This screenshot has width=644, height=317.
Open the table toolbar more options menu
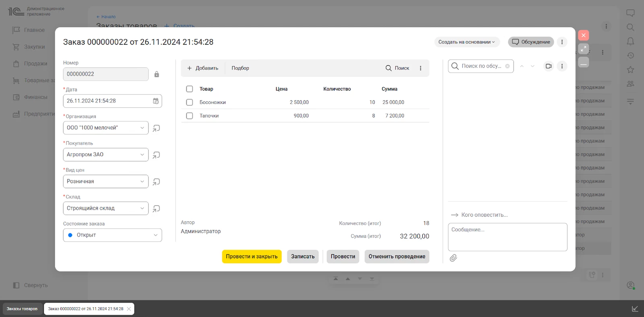click(421, 68)
